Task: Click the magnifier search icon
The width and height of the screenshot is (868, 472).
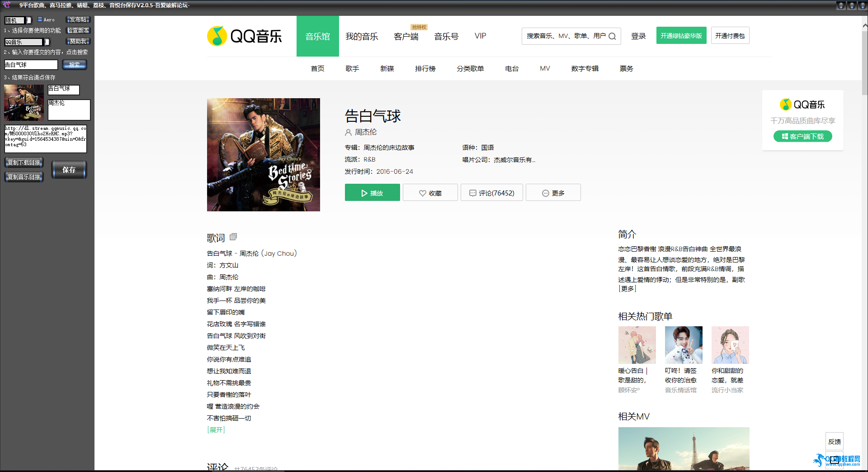Action: tap(612, 36)
